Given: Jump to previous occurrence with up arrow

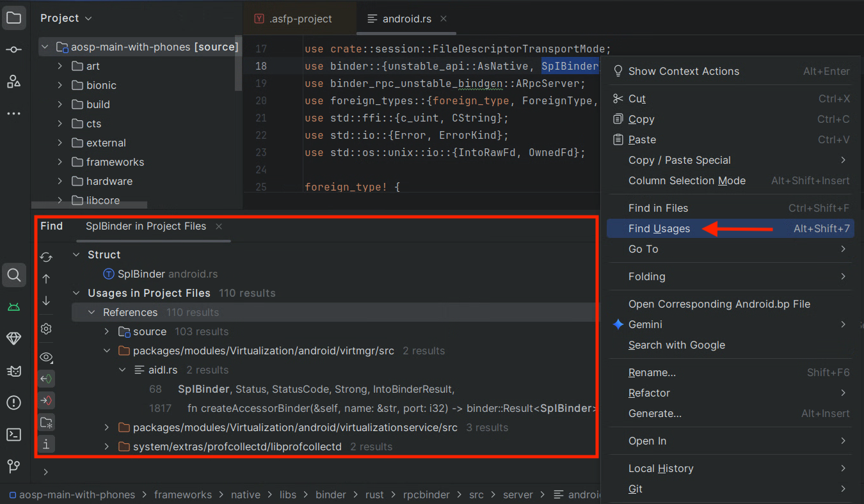Looking at the screenshot, I should click(45, 278).
